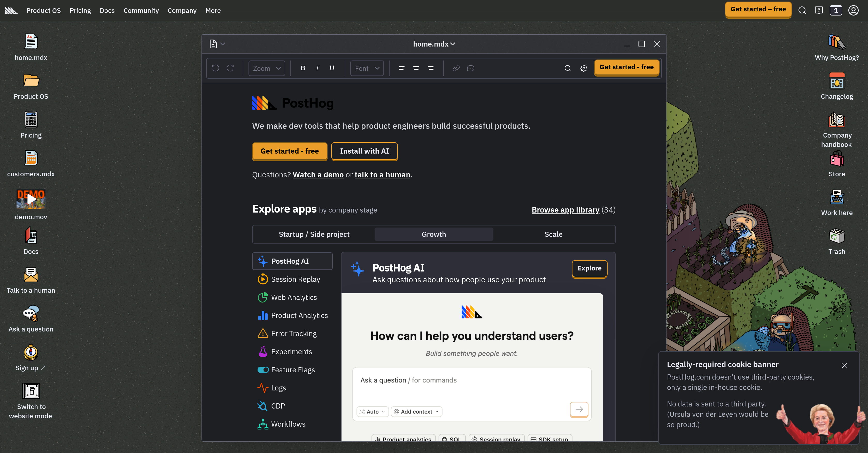This screenshot has height=453, width=868.
Task: Click the insert link icon
Action: coord(456,68)
